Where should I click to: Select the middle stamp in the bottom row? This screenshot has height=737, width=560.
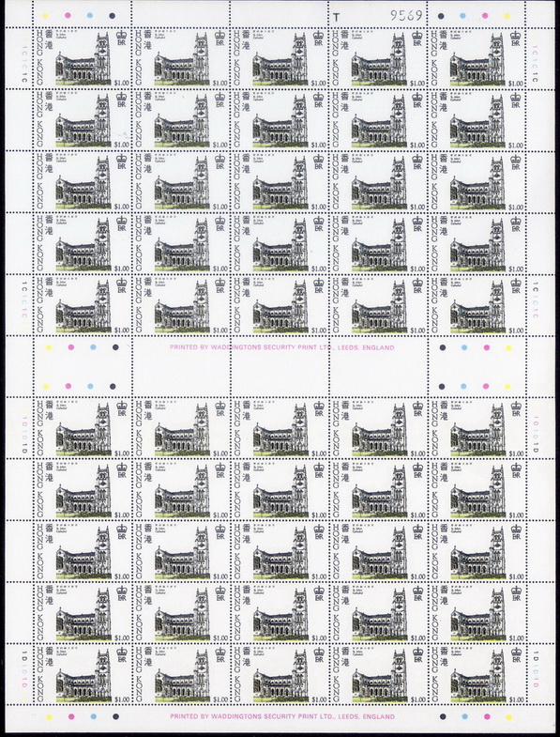coord(280,674)
